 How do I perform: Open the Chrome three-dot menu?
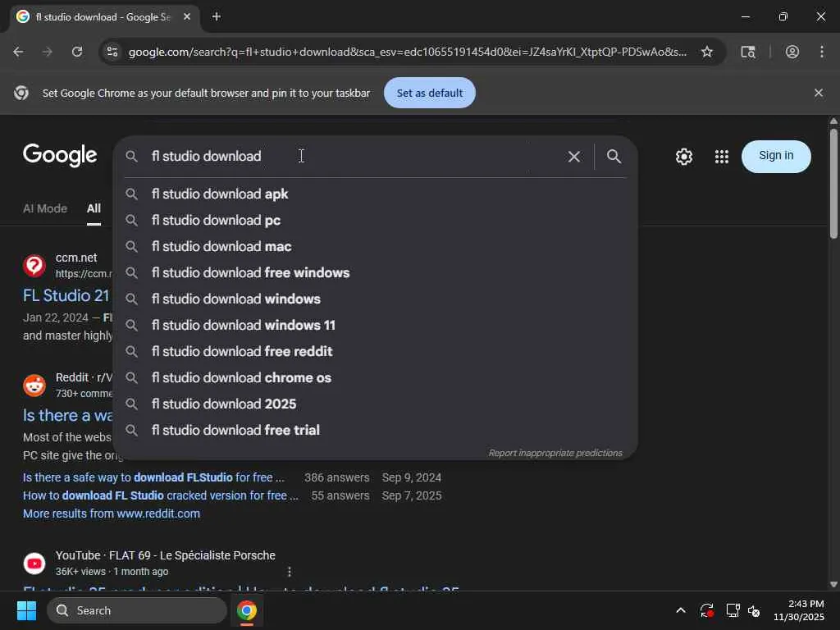[x=822, y=52]
